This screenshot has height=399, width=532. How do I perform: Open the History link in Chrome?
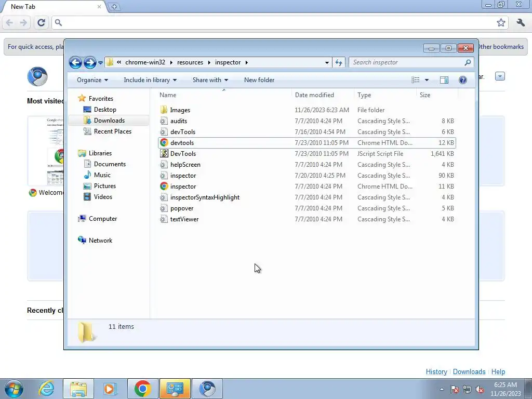click(x=436, y=371)
